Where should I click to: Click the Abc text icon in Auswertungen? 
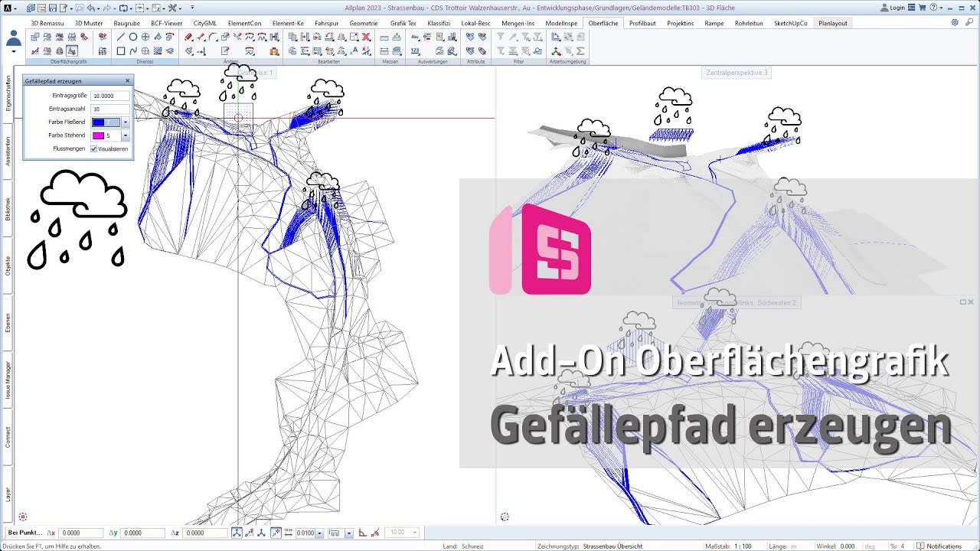415,37
